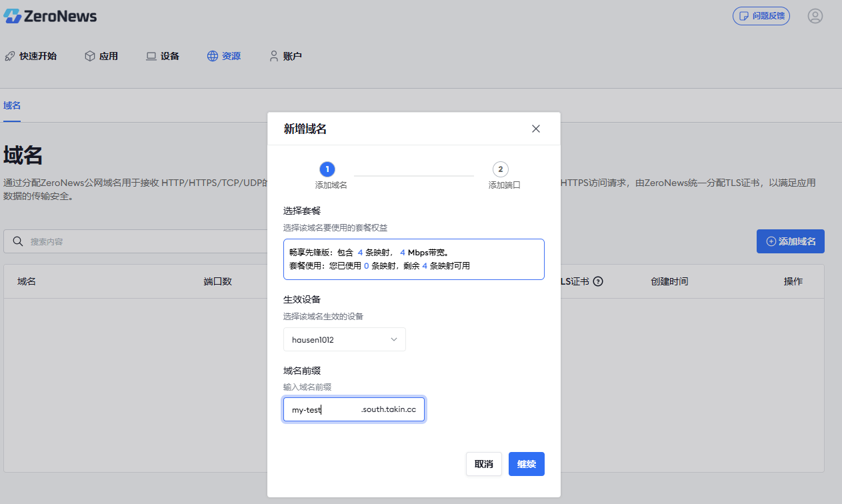Click the magnifier icon in search bar
Image resolution: width=842 pixels, height=504 pixels.
[x=18, y=241]
